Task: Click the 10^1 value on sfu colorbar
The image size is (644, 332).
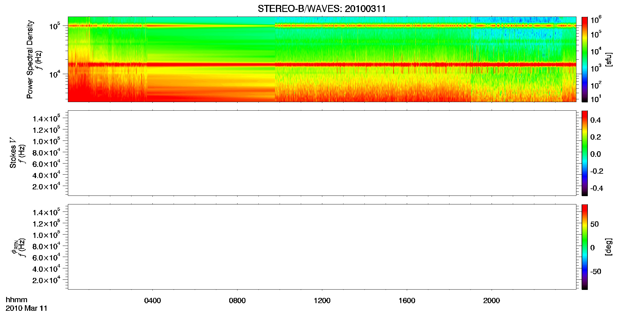Action: tap(596, 99)
